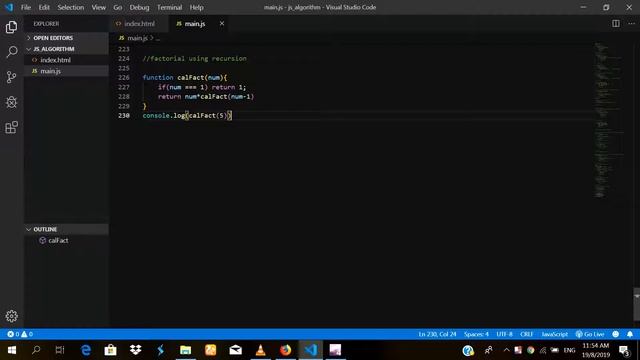Viewport: 640px width, 360px height.
Task: Change indentation via Spaces: 4
Action: point(476,334)
